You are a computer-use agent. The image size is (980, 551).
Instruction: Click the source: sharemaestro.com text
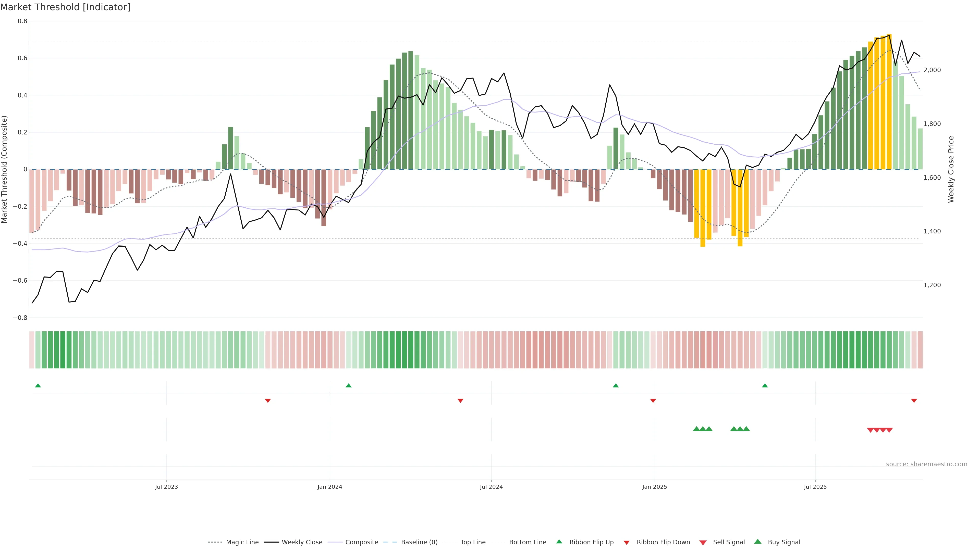(926, 464)
